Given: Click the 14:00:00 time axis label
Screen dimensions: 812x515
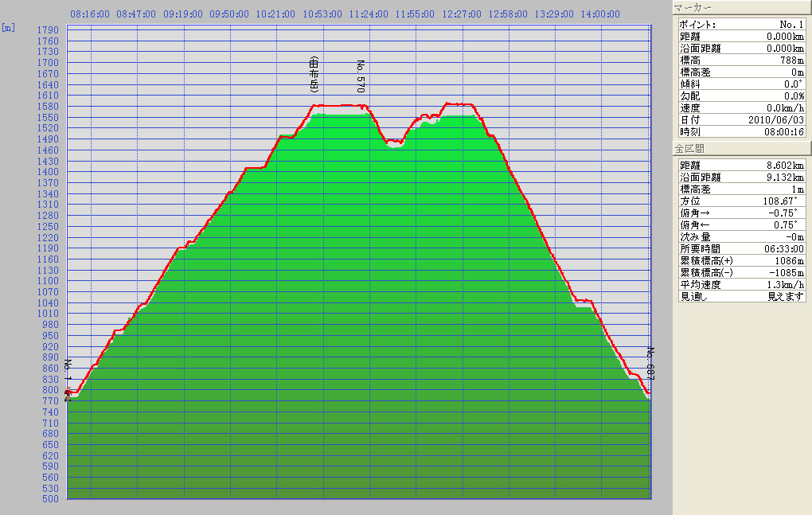Looking at the screenshot, I should [x=600, y=14].
